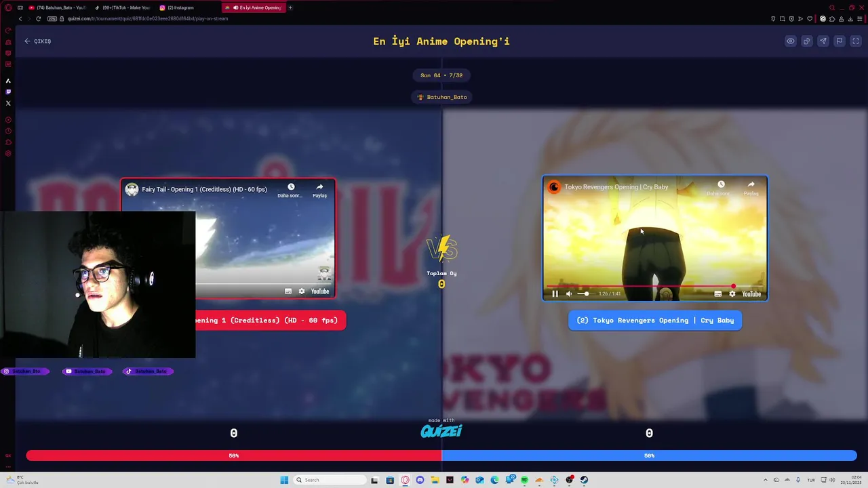The height and width of the screenshot is (488, 868).
Task: Click the heart bookmark icon in toolbar
Action: (x=809, y=19)
